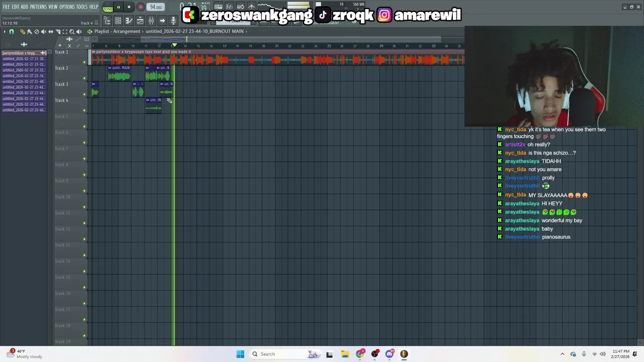644x362 pixels.
Task: Open the Piano roll window
Action: [129, 21]
